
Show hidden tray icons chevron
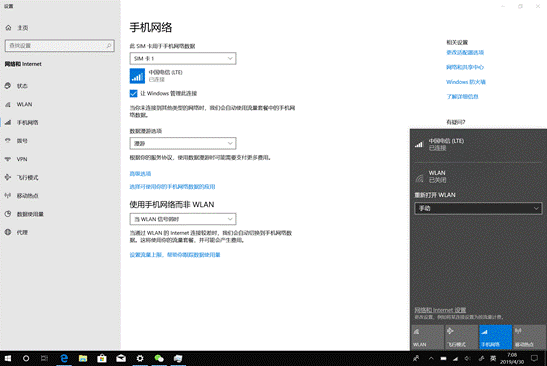coord(431,358)
